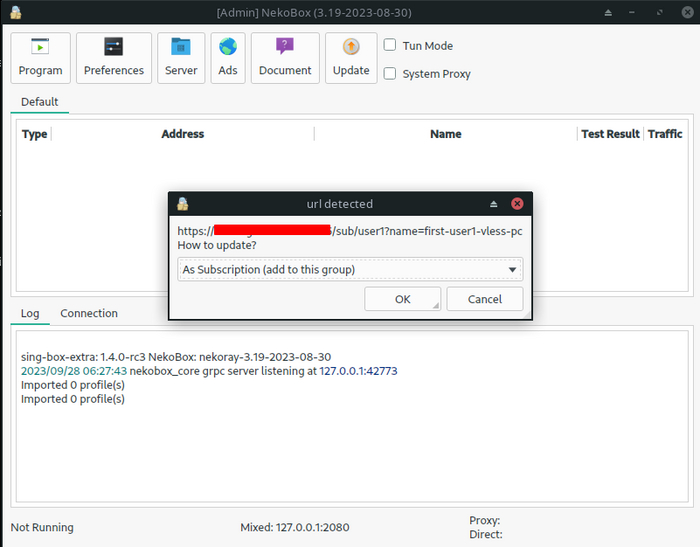Shade the url detected dialog with eject icon
Image resolution: width=700 pixels, height=547 pixels.
(493, 204)
